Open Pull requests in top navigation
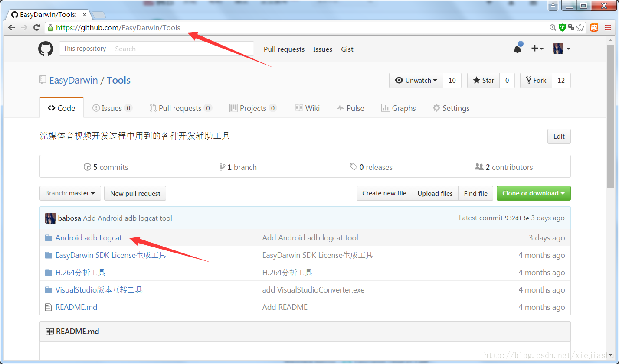619x364 pixels. point(284,49)
